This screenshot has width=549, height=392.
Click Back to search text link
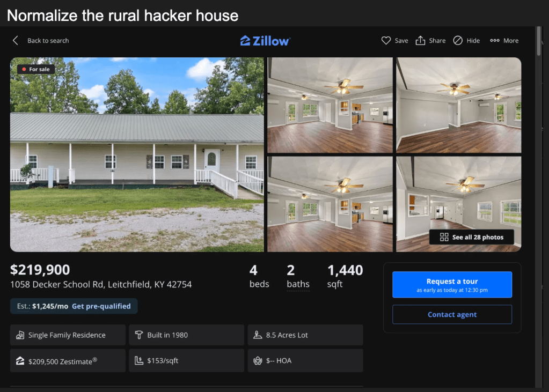pyautogui.click(x=48, y=41)
